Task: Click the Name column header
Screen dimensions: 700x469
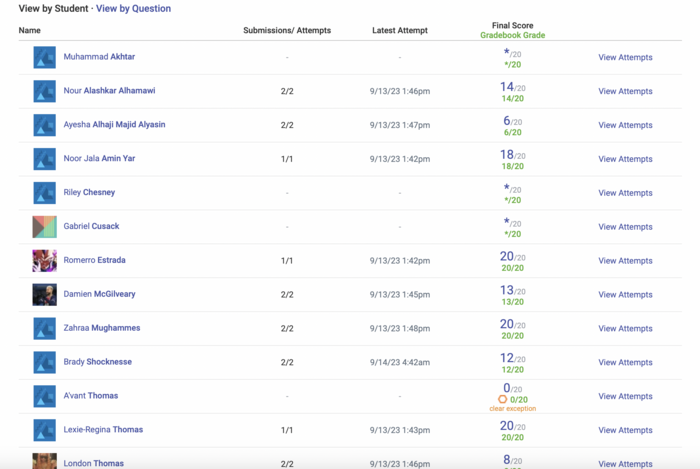Action: pos(30,31)
